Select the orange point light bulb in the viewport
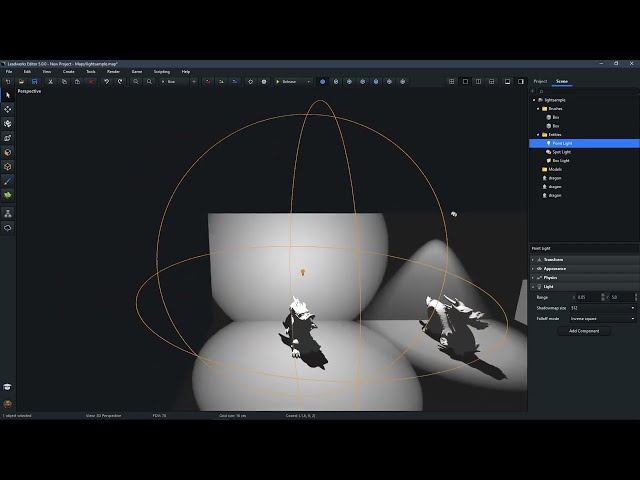640x480 pixels. (x=302, y=272)
